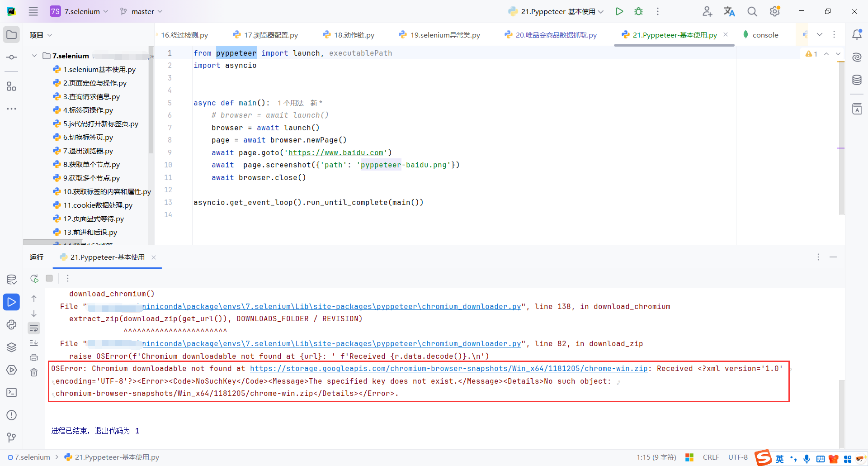Image resolution: width=868 pixels, height=466 pixels.
Task: Open the Database tool window on right
Action: pyautogui.click(x=857, y=80)
